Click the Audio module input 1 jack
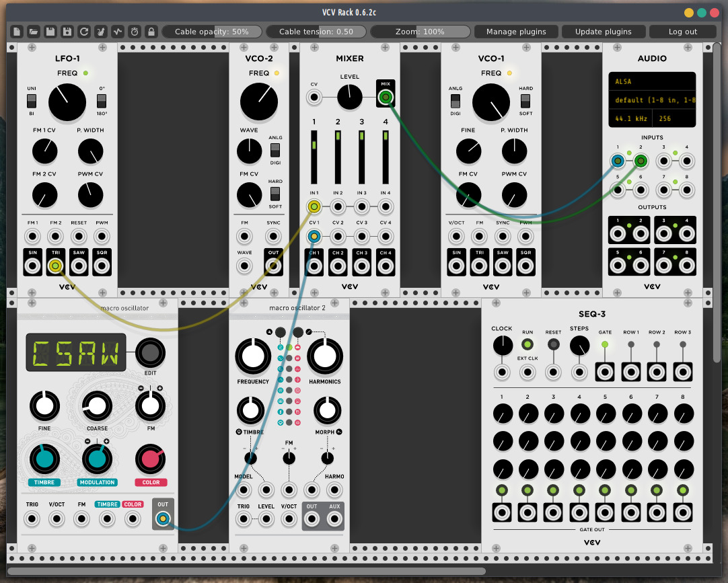This screenshot has height=583, width=728. point(618,161)
